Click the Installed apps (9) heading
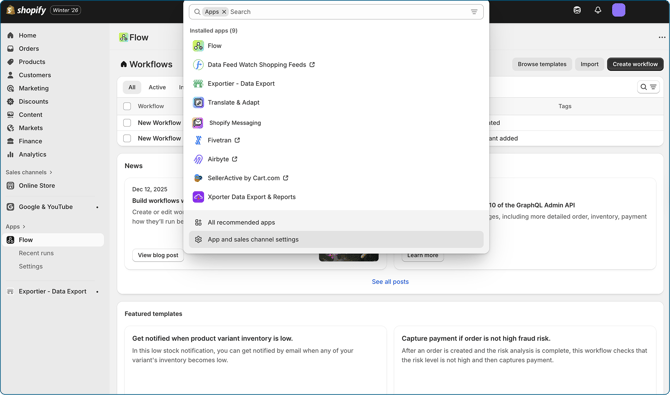 point(214,31)
